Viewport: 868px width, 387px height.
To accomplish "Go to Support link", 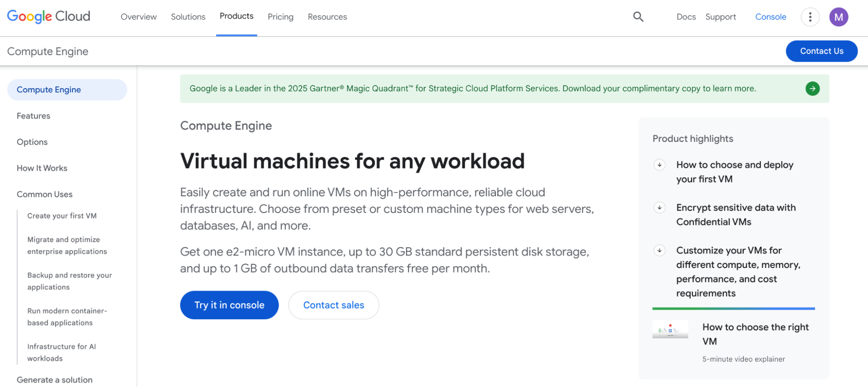I will tap(720, 17).
